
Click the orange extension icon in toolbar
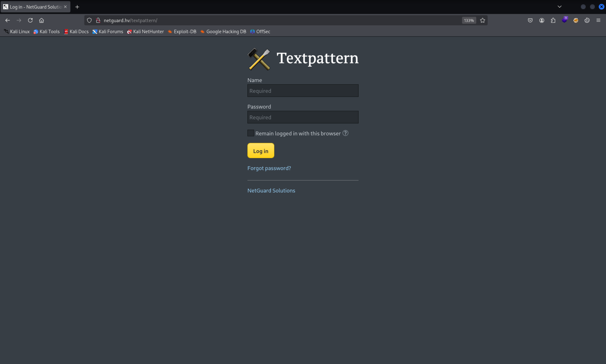(x=576, y=20)
